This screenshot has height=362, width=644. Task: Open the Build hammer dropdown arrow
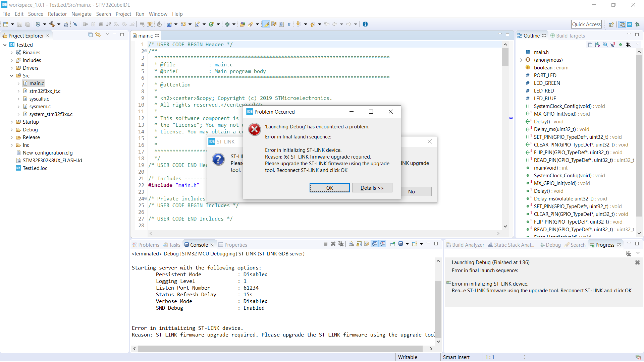point(59,24)
